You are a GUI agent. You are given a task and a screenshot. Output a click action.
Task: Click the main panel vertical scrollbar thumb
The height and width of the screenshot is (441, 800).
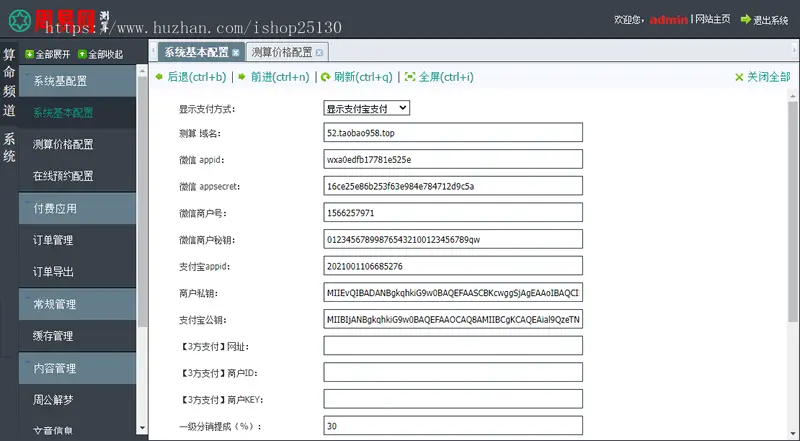coord(792,211)
